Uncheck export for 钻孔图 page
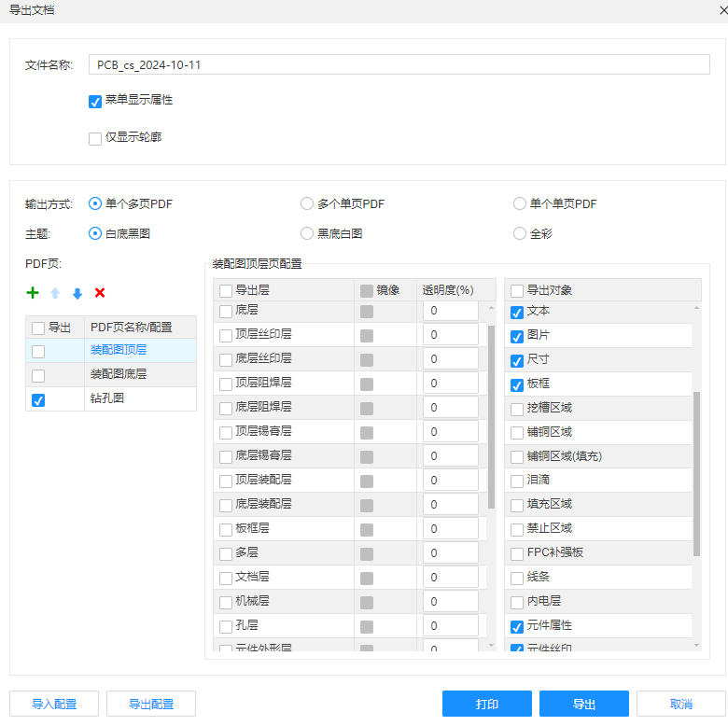Screen dimensions: 728x726 pos(38,399)
